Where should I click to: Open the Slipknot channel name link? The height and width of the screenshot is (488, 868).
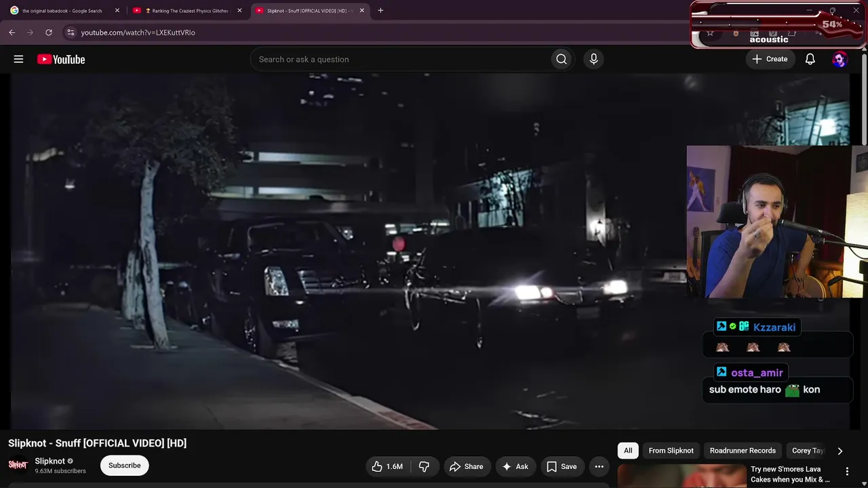point(50,461)
